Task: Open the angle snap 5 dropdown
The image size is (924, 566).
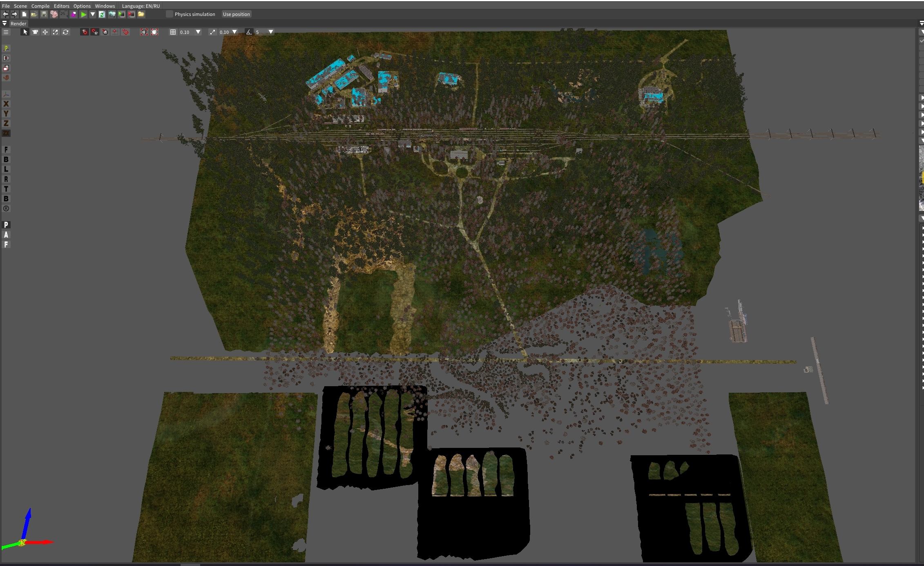Action: pos(270,32)
